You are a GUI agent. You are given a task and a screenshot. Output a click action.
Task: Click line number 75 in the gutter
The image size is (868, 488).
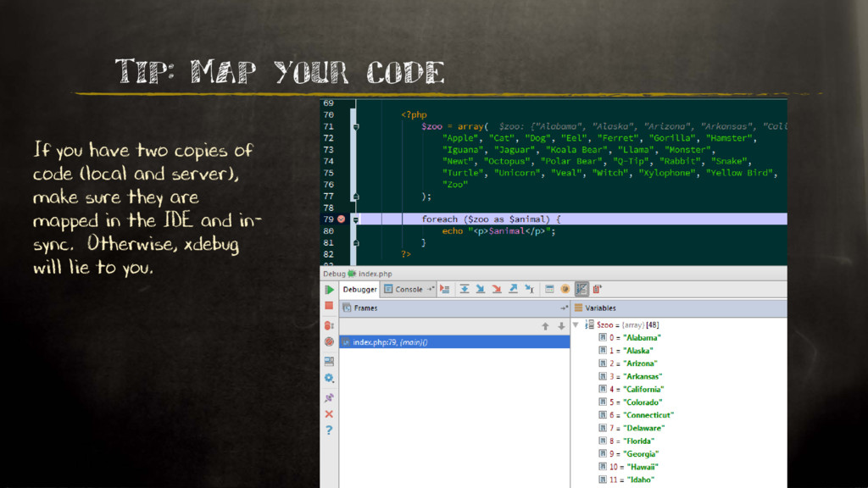(x=328, y=173)
